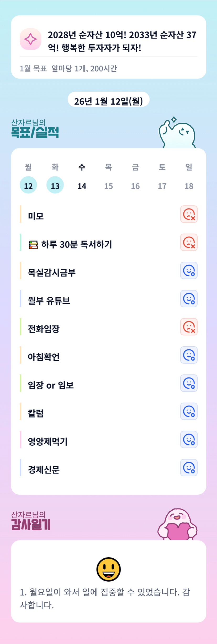The width and height of the screenshot is (217, 644).
Task: Click the 26년 1월 12일(월) date pill
Action: pos(108,101)
